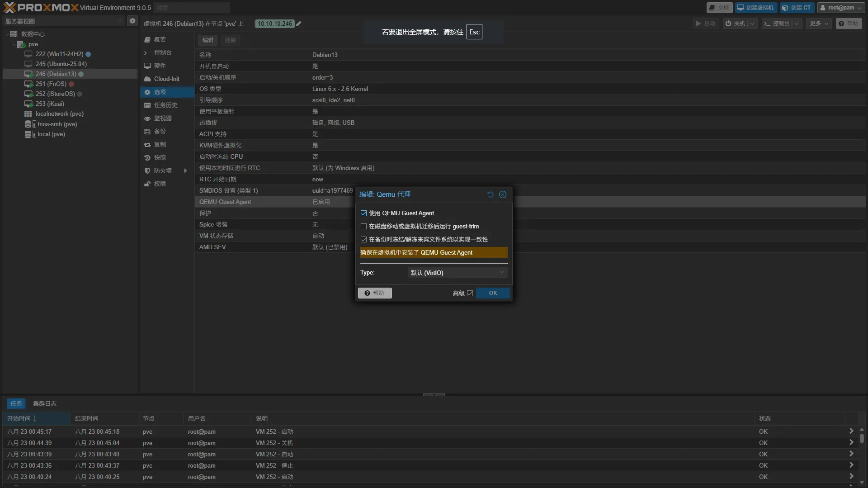
Task: Open the Snapshots (快照) panel
Action: [x=160, y=157]
